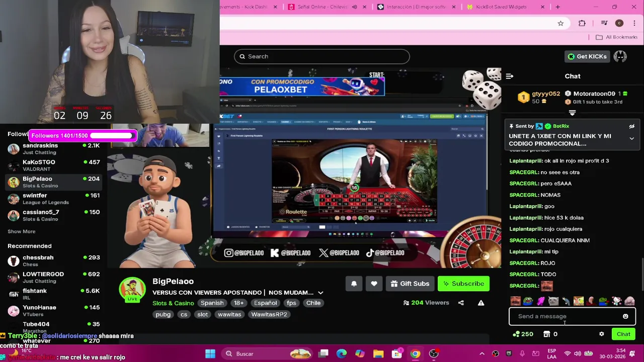644x362 pixels.
Task: Select the pubg tag
Action: [x=163, y=314]
